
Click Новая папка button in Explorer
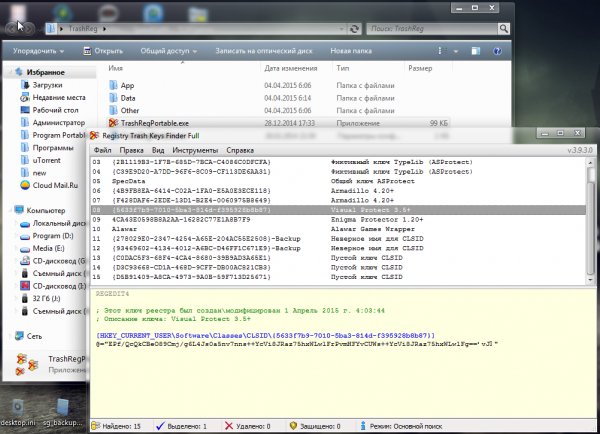pos(351,51)
